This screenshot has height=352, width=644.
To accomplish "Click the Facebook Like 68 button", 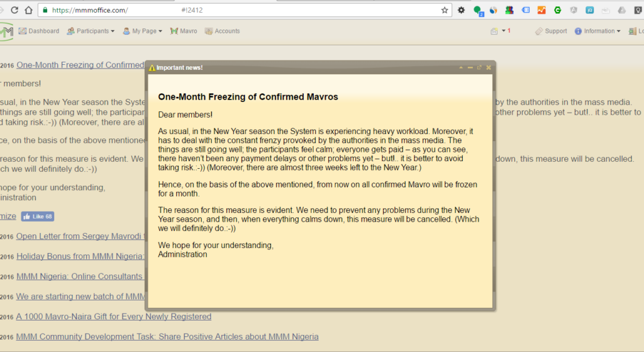I will tap(38, 216).
